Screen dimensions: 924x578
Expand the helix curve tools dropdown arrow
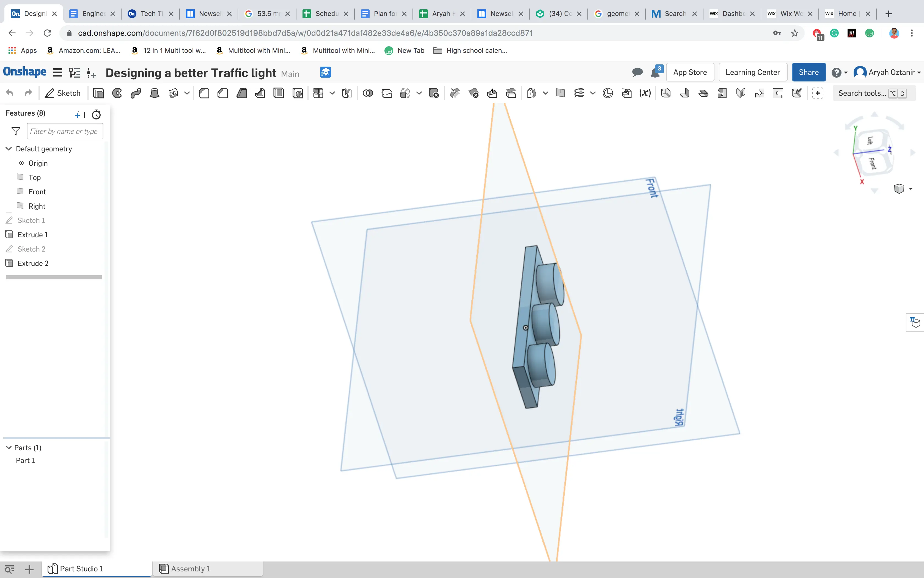593,93
